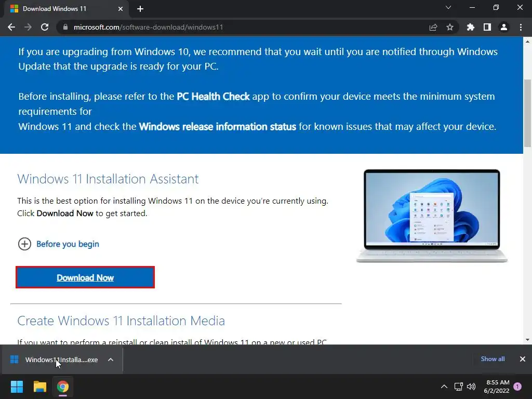Click the Chrome taskbar icon
Image resolution: width=532 pixels, height=399 pixels.
pos(62,387)
